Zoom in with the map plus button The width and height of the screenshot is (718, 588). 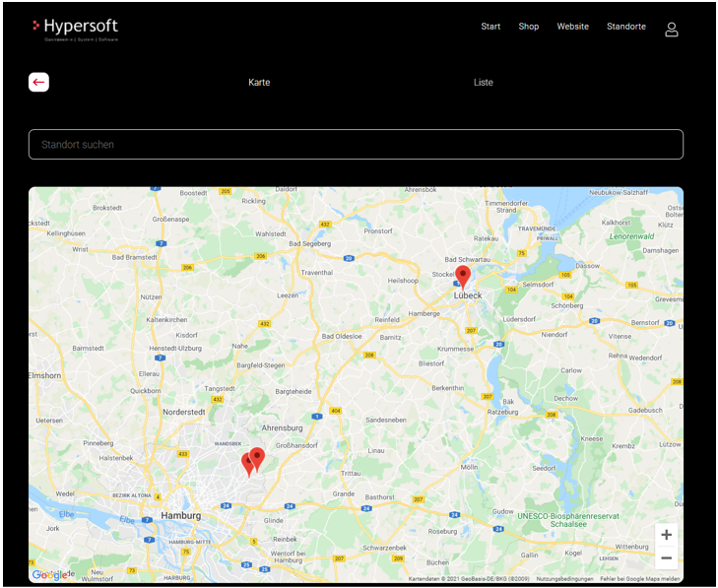click(x=667, y=535)
